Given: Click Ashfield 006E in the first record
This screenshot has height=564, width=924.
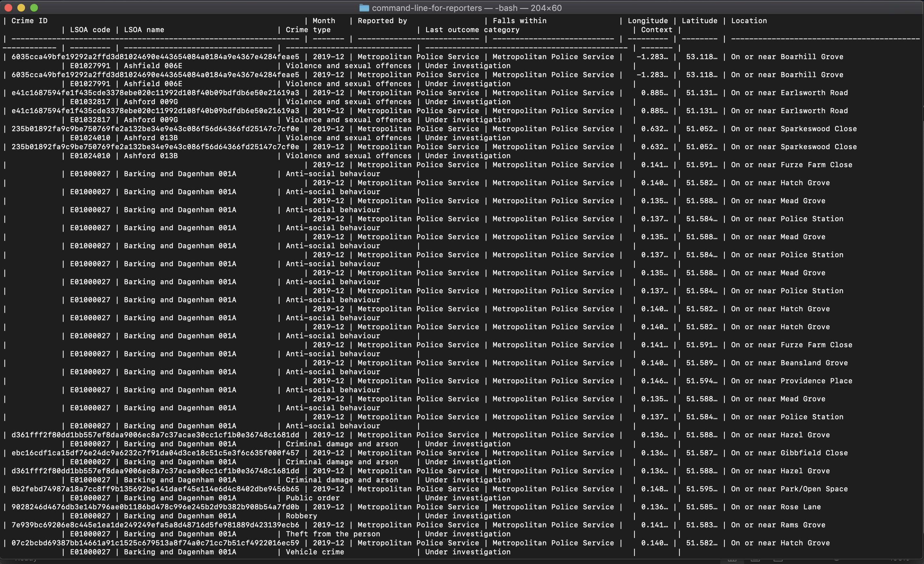Looking at the screenshot, I should click(153, 66).
